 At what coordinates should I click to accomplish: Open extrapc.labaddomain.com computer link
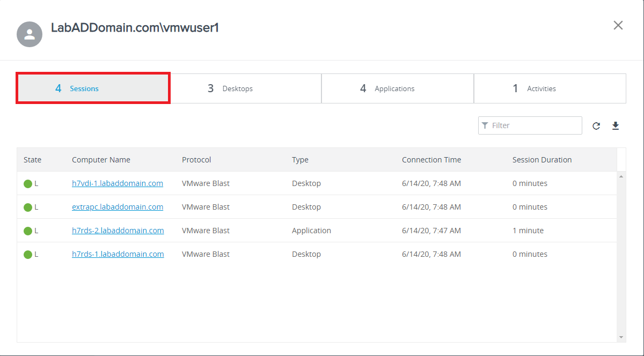(118, 207)
